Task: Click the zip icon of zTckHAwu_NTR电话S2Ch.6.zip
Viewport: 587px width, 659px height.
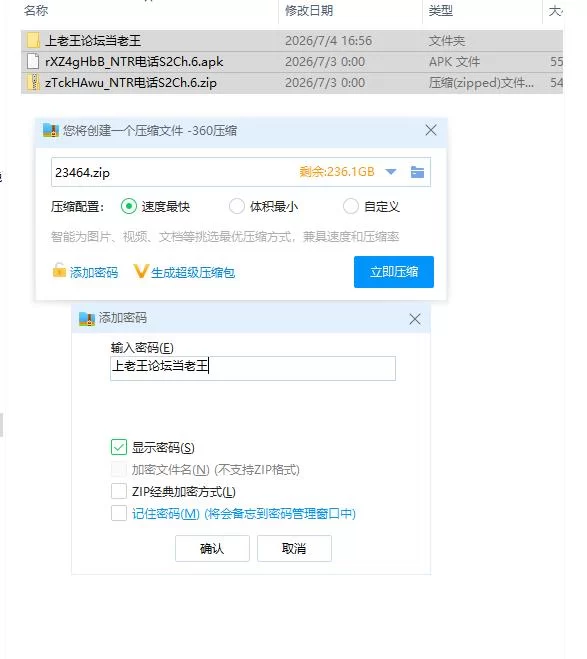Action: coord(33,82)
